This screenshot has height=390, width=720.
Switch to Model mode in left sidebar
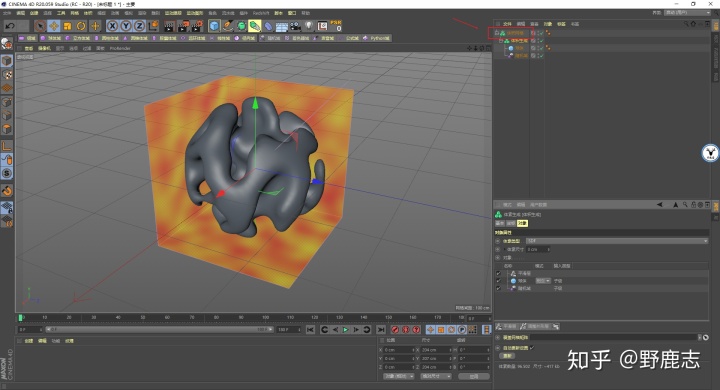(6, 61)
